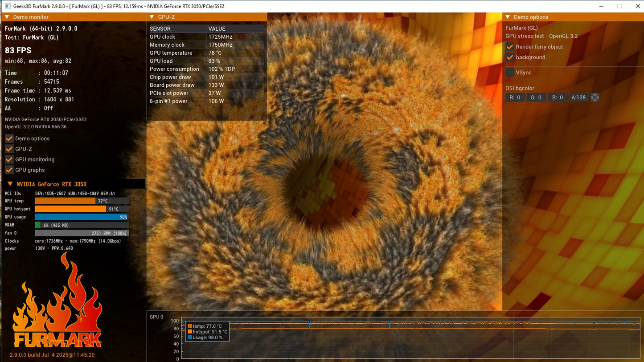
Task: Click the hotspot 91.5 °C graph legend entry
Action: (x=207, y=332)
